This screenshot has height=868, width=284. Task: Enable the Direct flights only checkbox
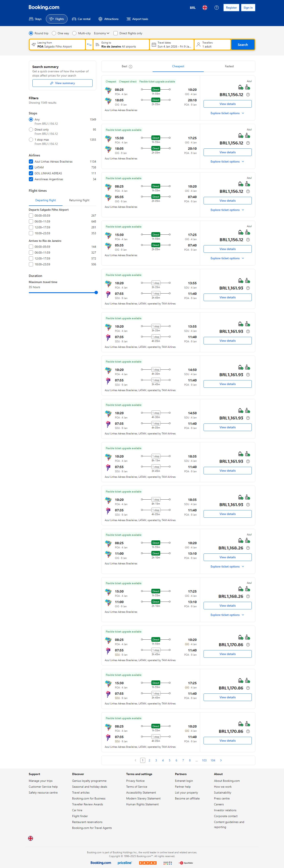click(116, 33)
